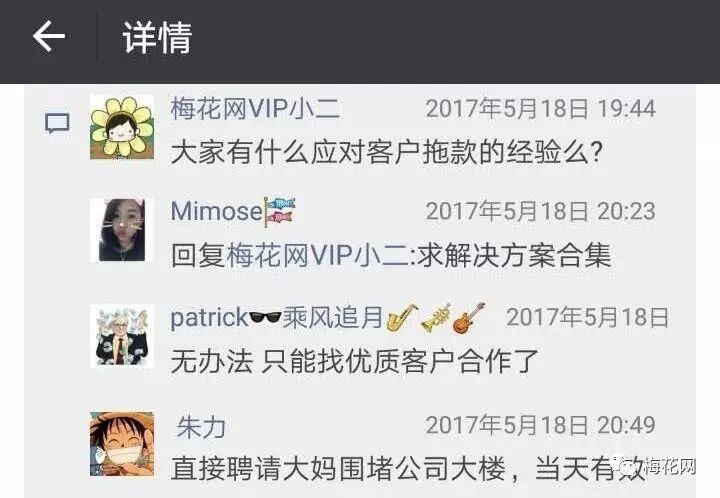
Task: Tap the fish flag emoji after Mimose
Action: click(280, 211)
